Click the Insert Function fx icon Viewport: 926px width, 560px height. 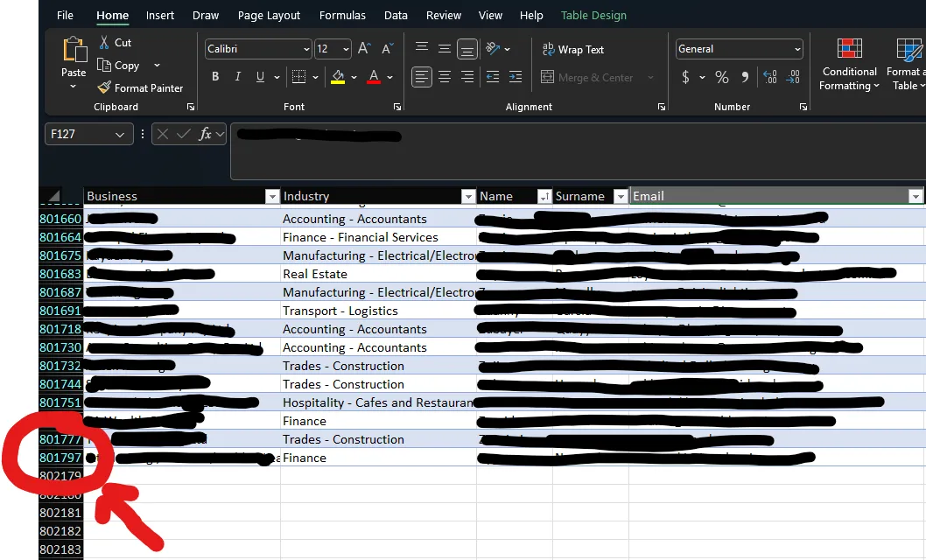tap(205, 135)
